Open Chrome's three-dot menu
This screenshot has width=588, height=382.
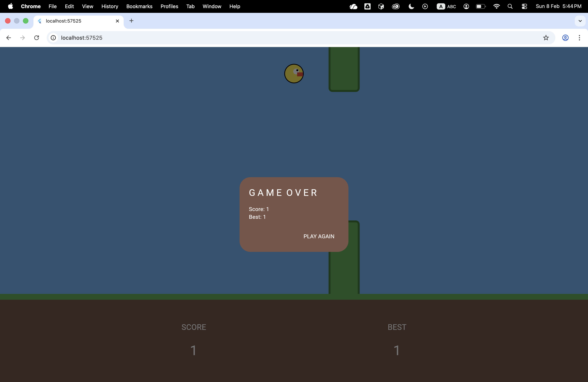pos(579,38)
